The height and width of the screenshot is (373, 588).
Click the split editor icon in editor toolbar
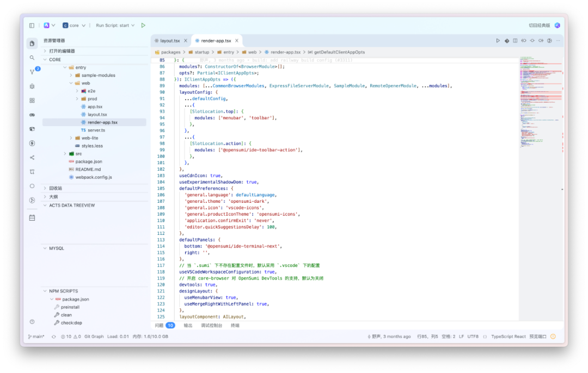[515, 41]
